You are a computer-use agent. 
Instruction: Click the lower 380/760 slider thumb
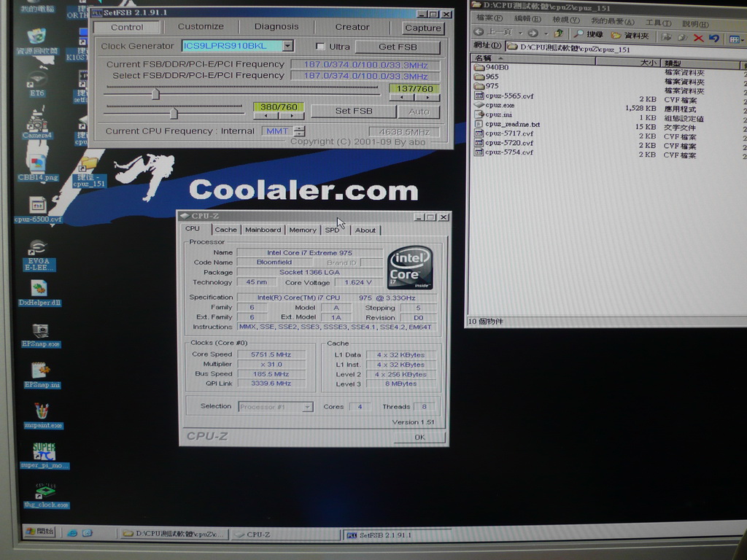pos(174,113)
